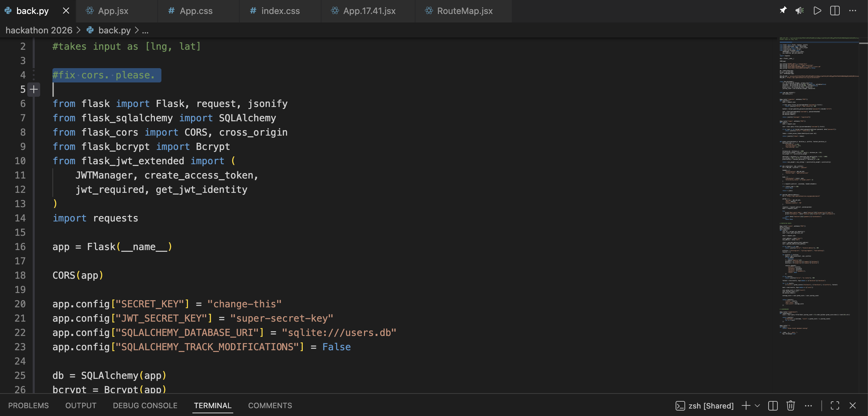This screenshot has width=868, height=416.
Task: Expand the breadcrumb ellipsis after back.py
Action: 145,31
